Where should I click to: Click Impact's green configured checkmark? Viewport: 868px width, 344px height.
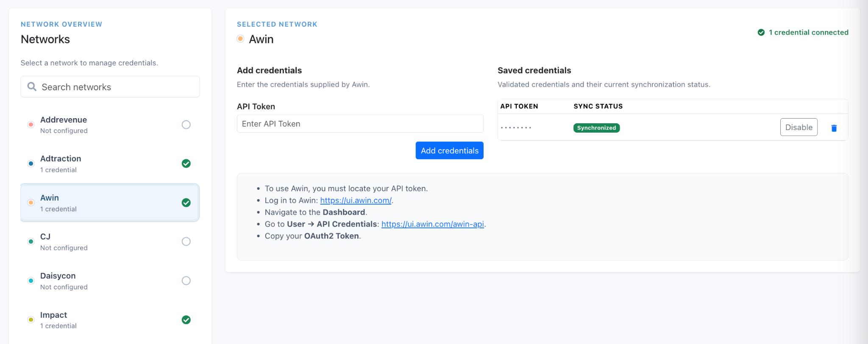186,319
